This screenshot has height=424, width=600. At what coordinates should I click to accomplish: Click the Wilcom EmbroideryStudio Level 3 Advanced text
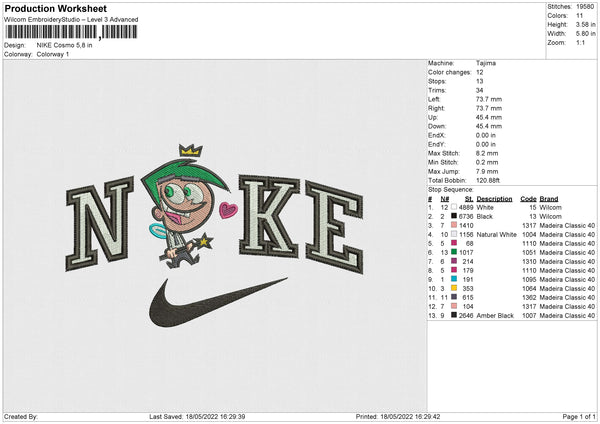point(71,20)
